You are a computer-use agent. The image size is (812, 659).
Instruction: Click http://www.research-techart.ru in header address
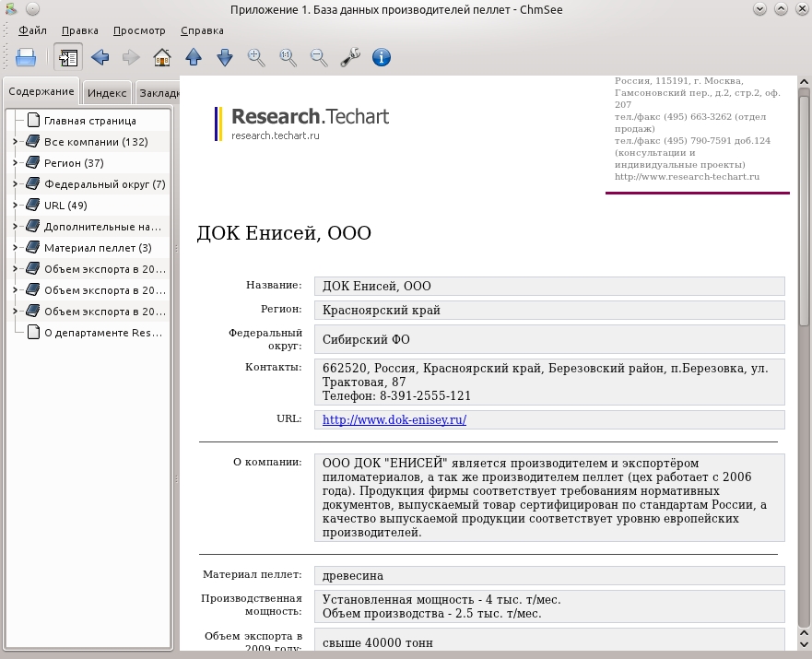(x=687, y=177)
